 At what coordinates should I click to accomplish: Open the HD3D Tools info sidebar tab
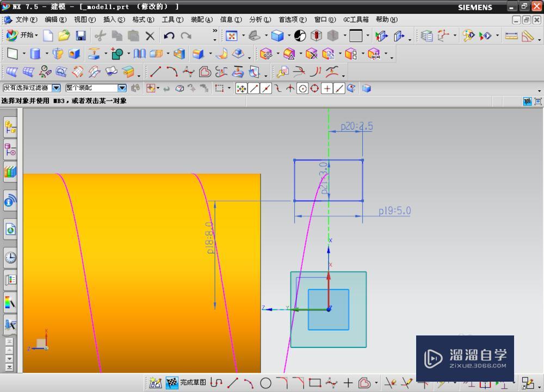(x=10, y=201)
